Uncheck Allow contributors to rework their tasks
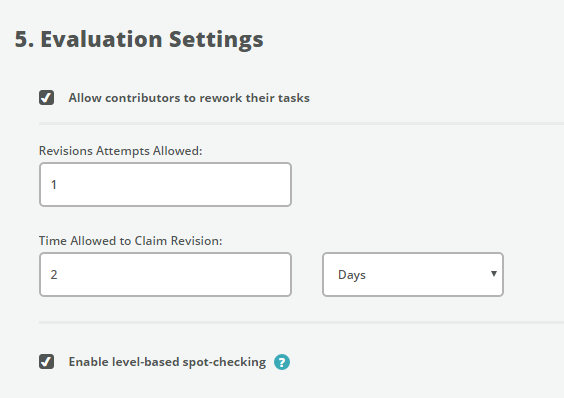 pos(46,98)
